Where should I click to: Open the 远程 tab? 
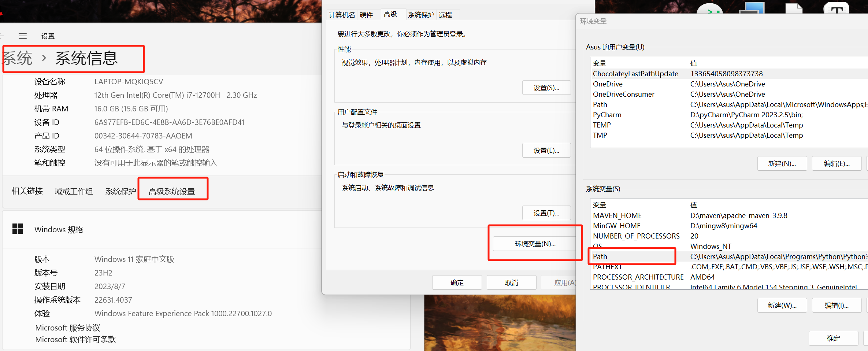click(445, 15)
